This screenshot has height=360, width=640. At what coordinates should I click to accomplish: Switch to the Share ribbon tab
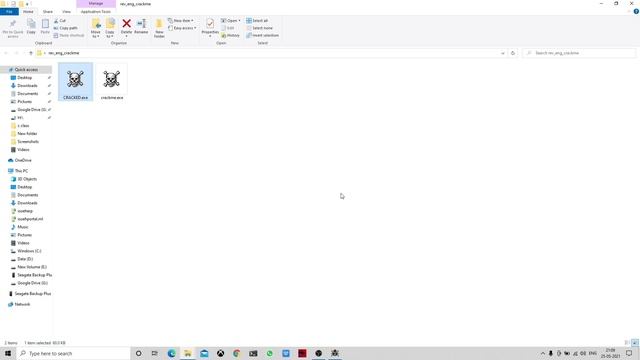48,11
